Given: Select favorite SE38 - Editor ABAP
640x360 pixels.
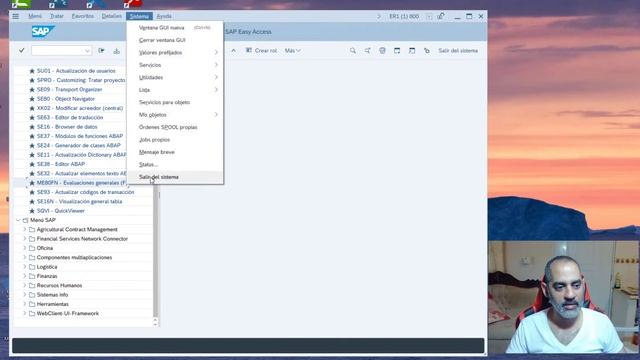Looking at the screenshot, I should [61, 164].
